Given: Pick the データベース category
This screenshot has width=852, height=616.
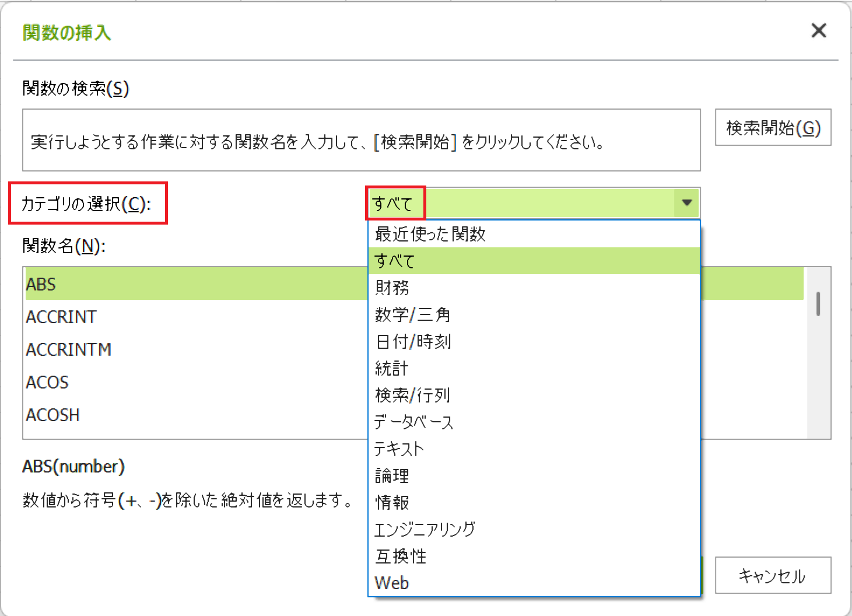Looking at the screenshot, I should click(413, 422).
